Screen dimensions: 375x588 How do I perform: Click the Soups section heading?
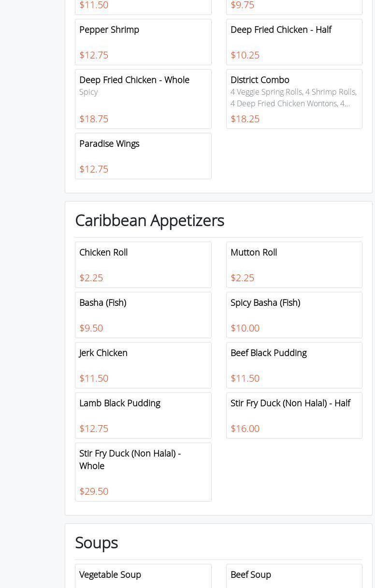tap(96, 543)
